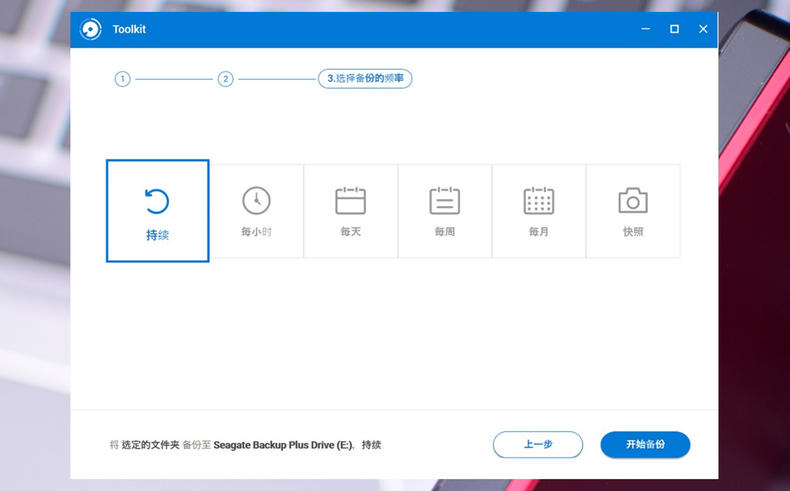
Task: Minimize the Toolkit window
Action: [646, 30]
